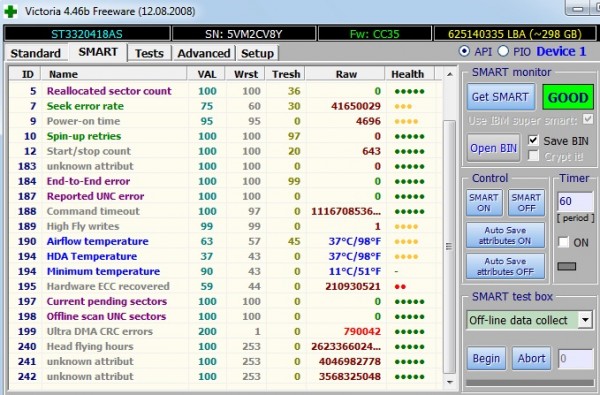Viewport: 600px width, 395px height.
Task: Select the Reallocated sector count row
Action: (x=226, y=91)
